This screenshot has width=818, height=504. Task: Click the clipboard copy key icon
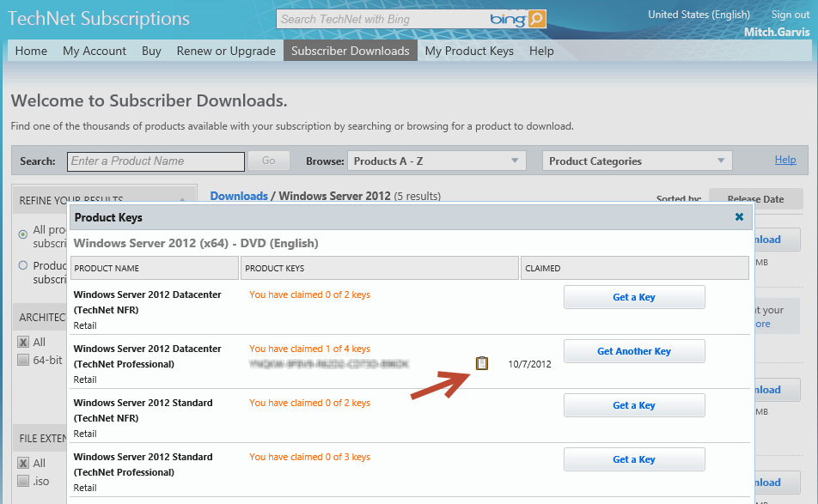click(x=482, y=363)
